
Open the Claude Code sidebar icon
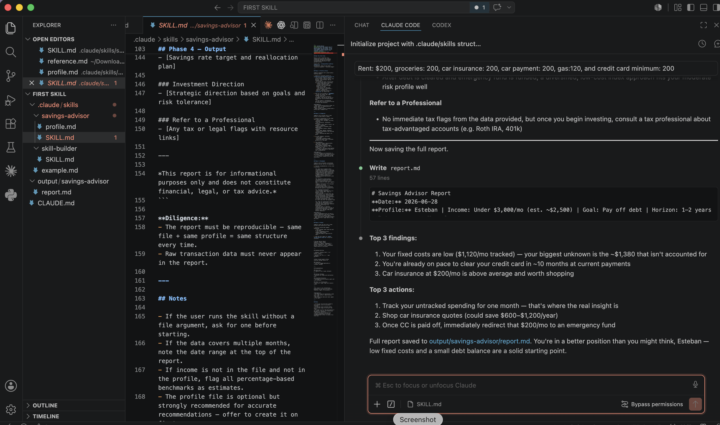[10, 171]
